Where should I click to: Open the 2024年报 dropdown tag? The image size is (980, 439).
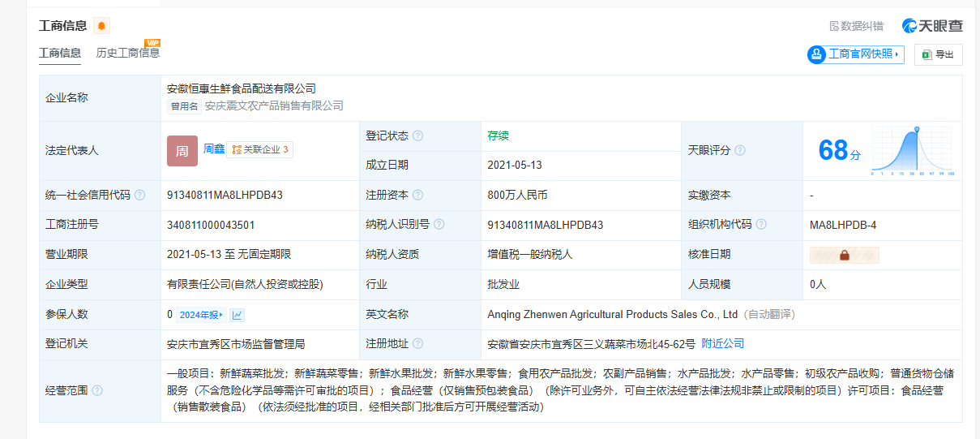tap(202, 315)
